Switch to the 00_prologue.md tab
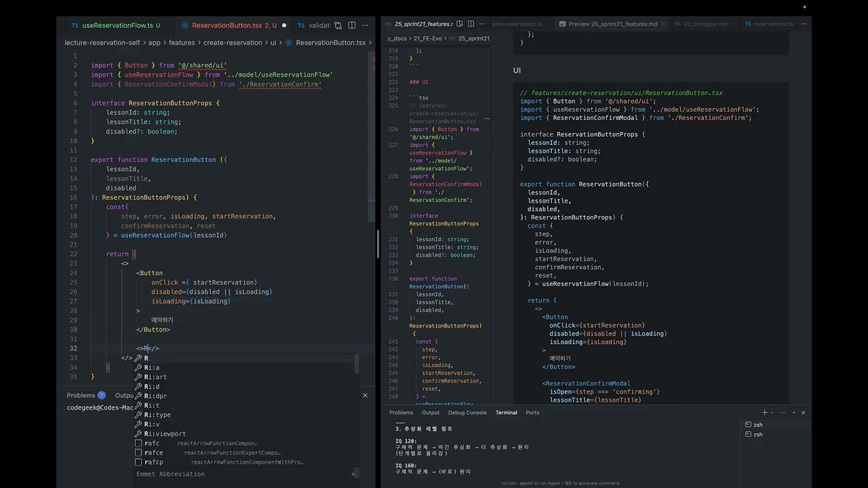 704,24
